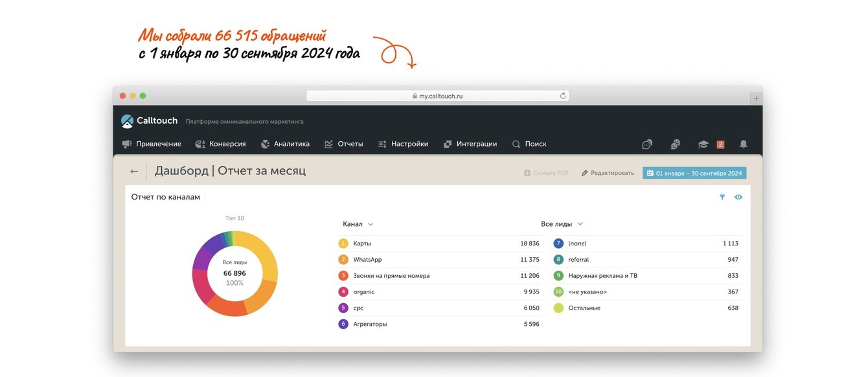The height and width of the screenshot is (377, 868).
Task: Click the filter funnel icon in report
Action: pyautogui.click(x=722, y=197)
